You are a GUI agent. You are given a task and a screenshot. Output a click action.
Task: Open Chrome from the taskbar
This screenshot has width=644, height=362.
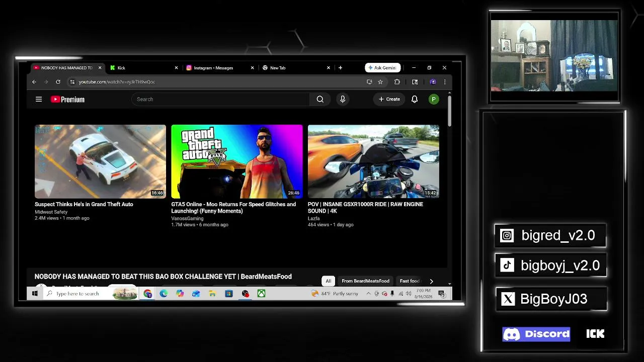(x=147, y=294)
